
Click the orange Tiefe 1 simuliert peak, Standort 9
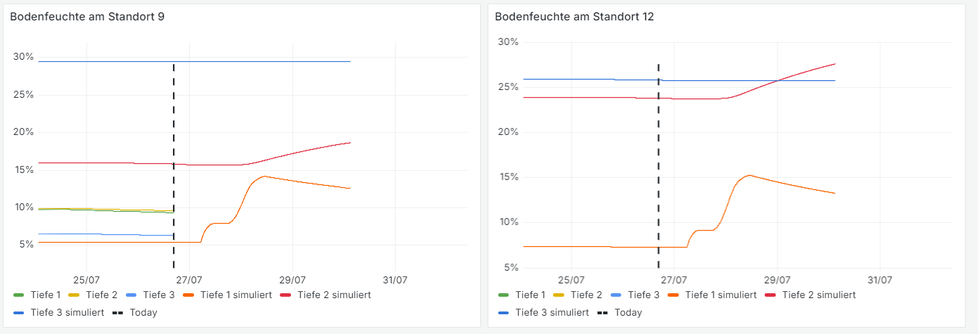click(x=264, y=176)
